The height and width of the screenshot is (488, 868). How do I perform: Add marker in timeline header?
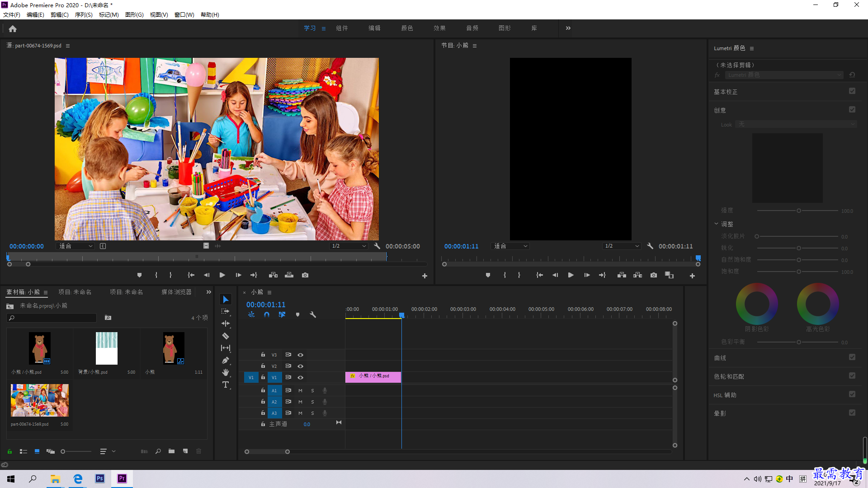pos(297,314)
